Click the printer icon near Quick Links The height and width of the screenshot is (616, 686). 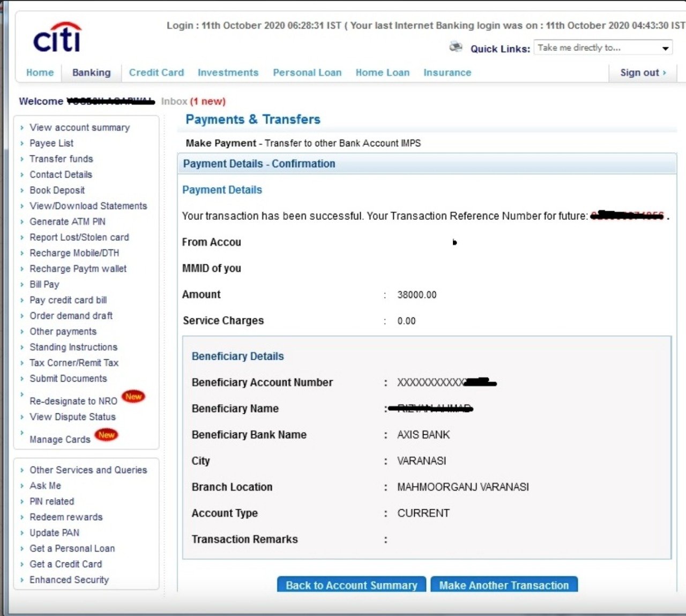pyautogui.click(x=456, y=47)
